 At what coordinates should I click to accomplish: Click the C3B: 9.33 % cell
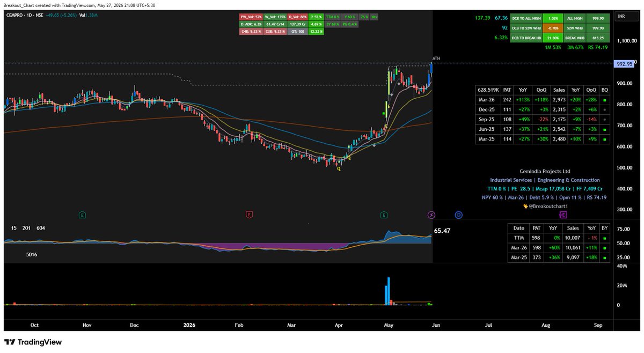pyautogui.click(x=275, y=31)
